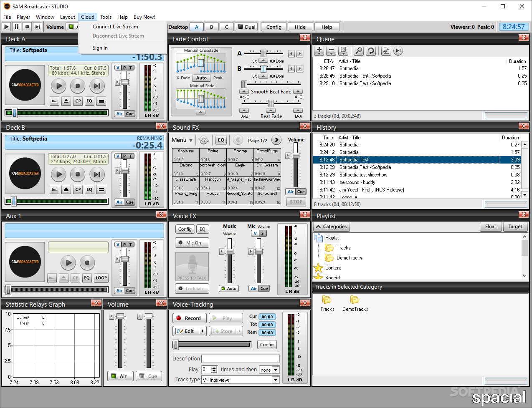
Task: Click the Deck A green seek progress bar
Action: point(57,113)
